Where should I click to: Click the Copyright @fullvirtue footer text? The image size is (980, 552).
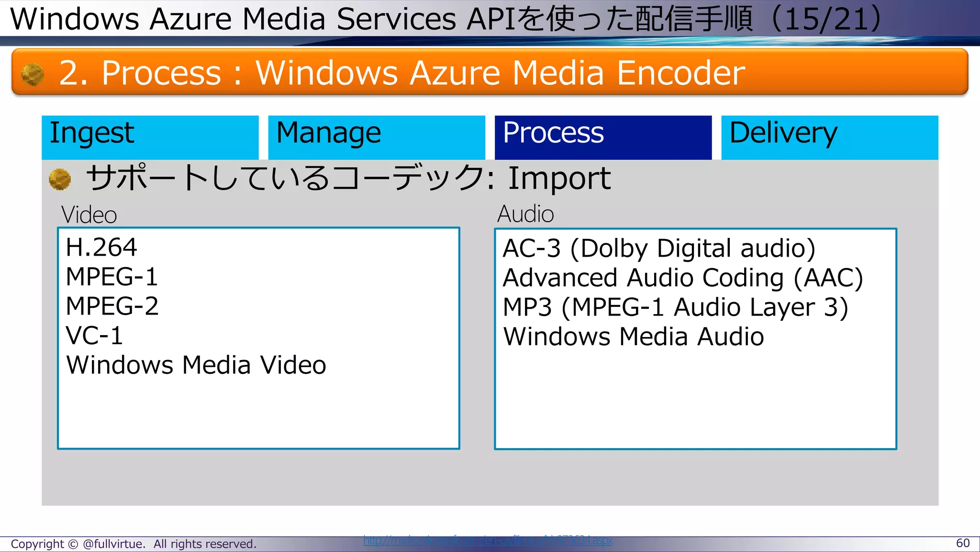point(134,544)
